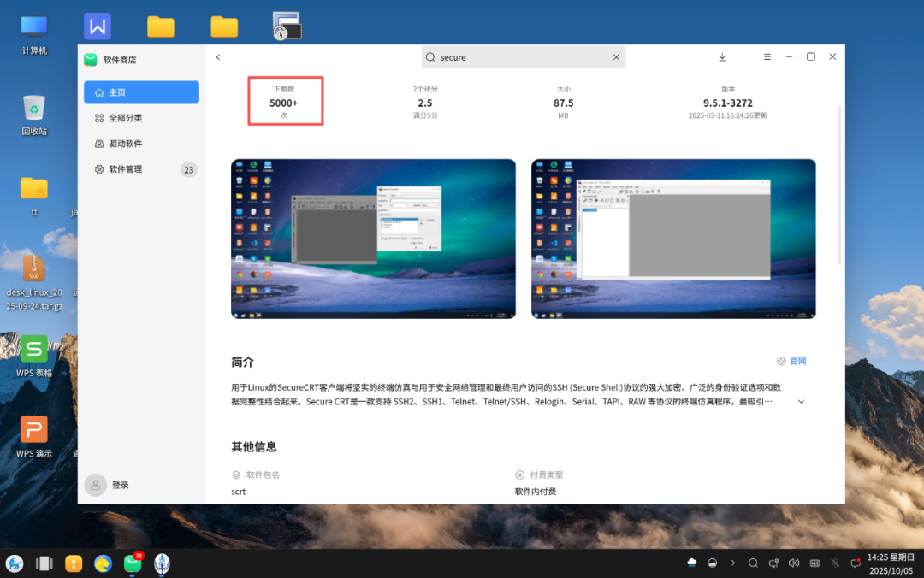This screenshot has height=578, width=924.
Task: Click the 5000+ download count
Action: (x=284, y=103)
